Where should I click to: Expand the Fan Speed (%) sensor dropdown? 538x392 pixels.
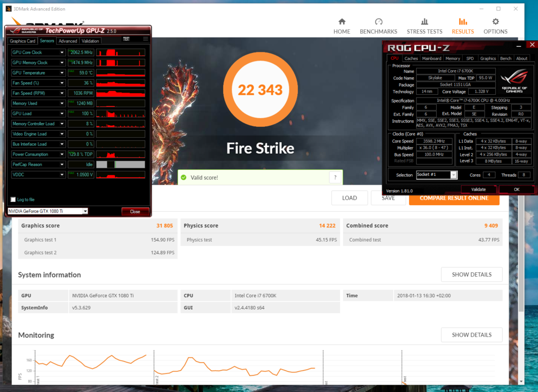(62, 83)
